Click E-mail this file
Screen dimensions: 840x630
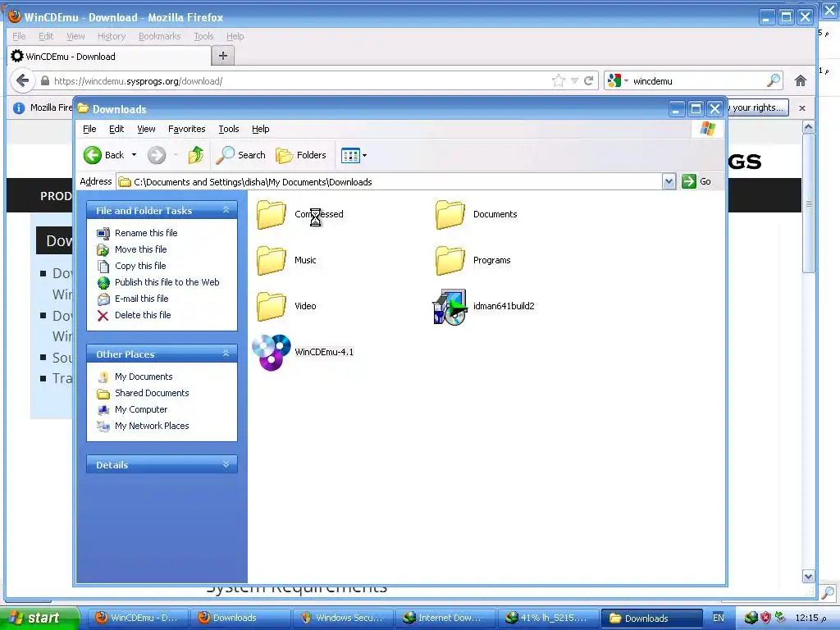[x=141, y=299]
